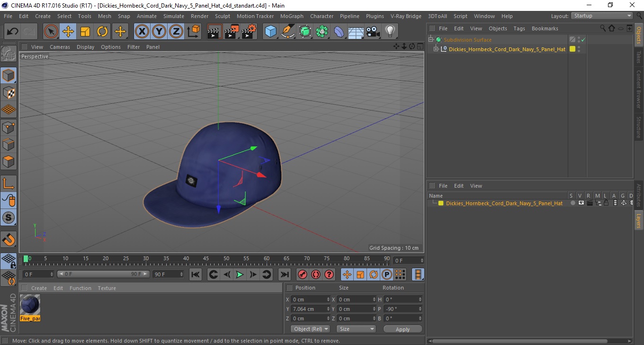Toggle Position keyframe recording icon
Viewport: 644px width, 345px height.
[x=347, y=274]
